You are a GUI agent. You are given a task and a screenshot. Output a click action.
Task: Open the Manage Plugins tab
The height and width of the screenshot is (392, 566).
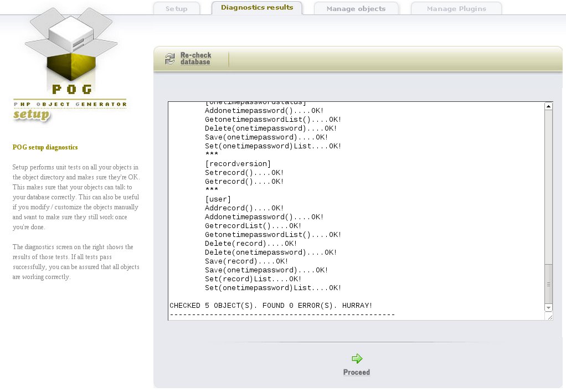pos(456,8)
